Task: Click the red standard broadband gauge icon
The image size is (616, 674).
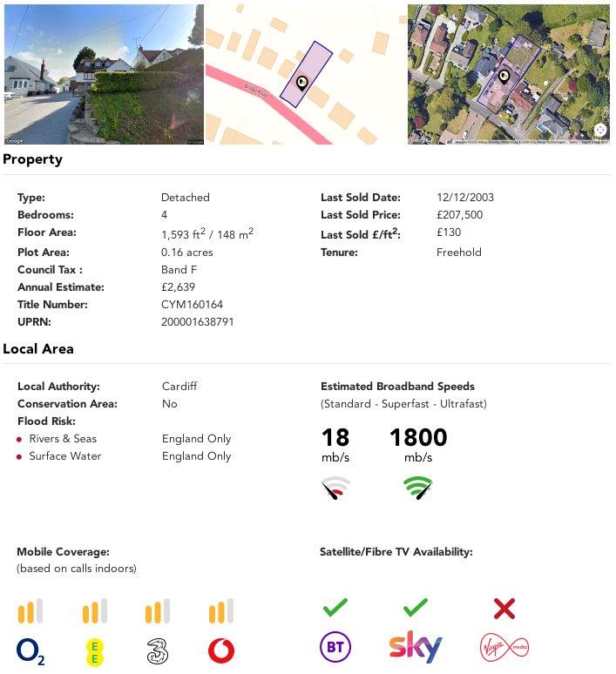Action: [x=335, y=488]
